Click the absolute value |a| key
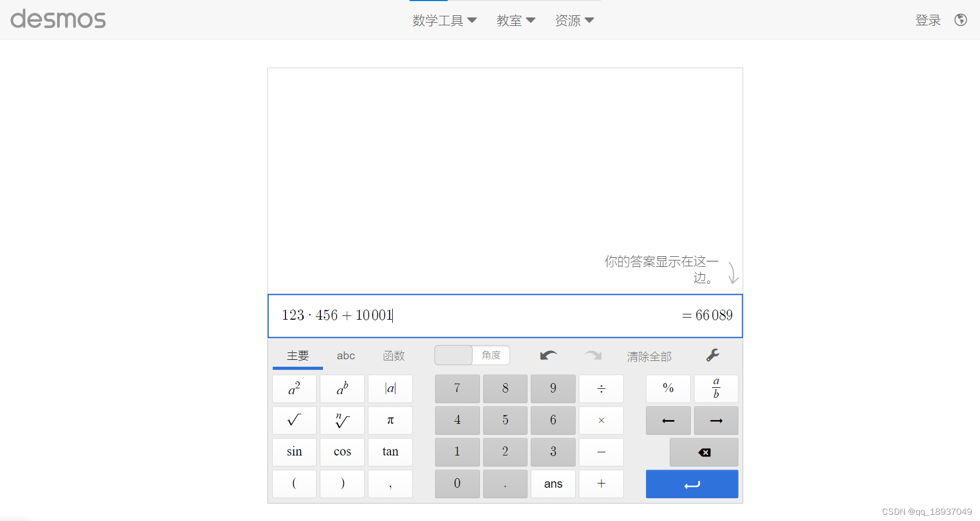 pyautogui.click(x=390, y=389)
